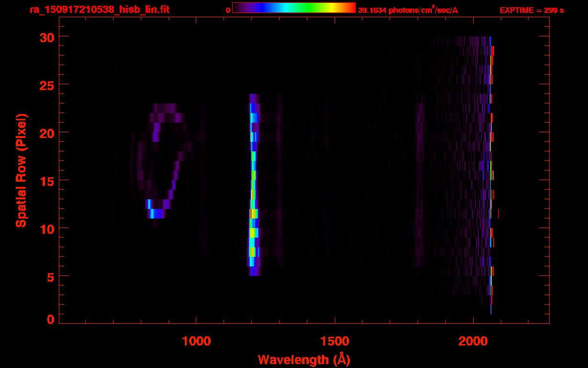Click the color bar maximum value 39.1634 photons/cm²/sec/A
Image resolution: width=588 pixels, height=368 pixels.
408,10
